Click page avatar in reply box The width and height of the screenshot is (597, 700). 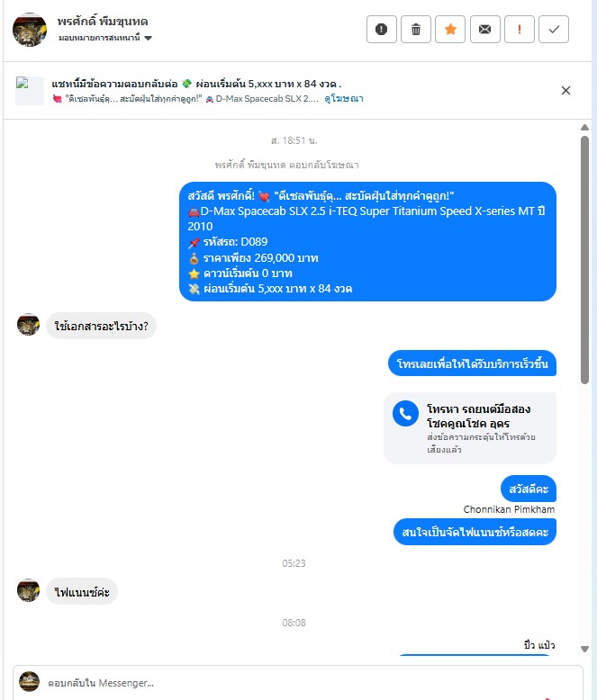tap(29, 681)
